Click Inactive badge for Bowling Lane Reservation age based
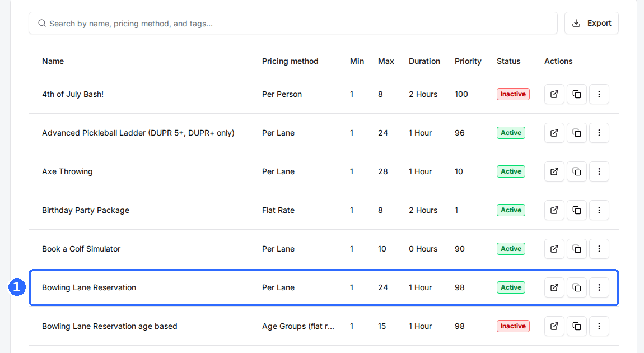This screenshot has width=644, height=353. coord(513,326)
